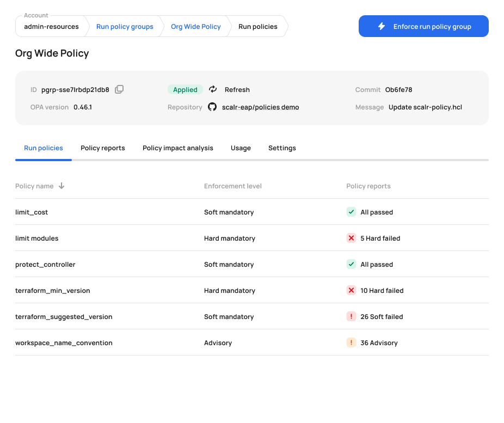Click red X icon for terraform_min_version
This screenshot has width=504, height=423.
click(351, 290)
